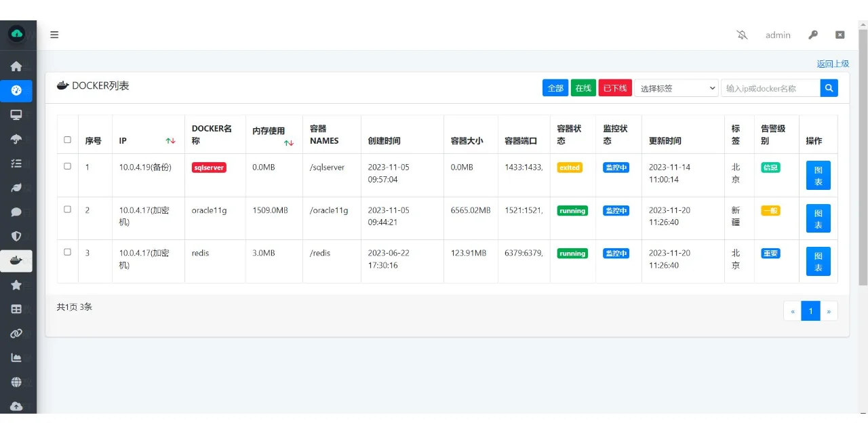Switch to the 在线 online filter tab
The height and width of the screenshot is (434, 868).
[583, 87]
